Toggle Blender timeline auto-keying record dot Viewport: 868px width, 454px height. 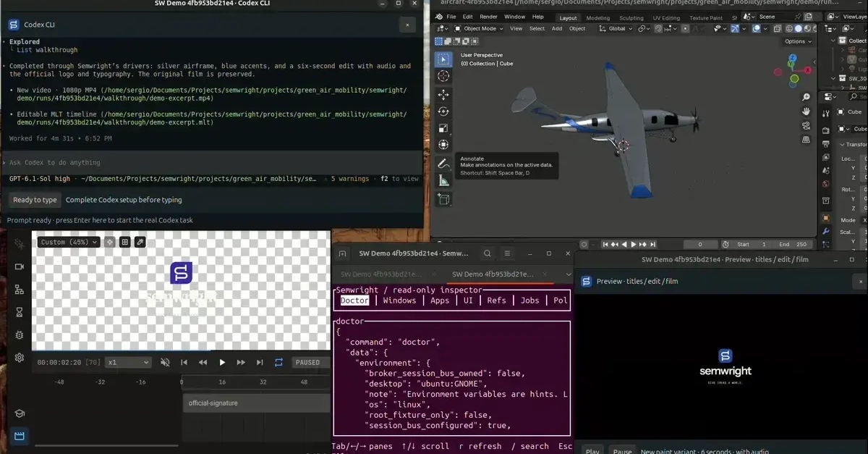pyautogui.click(x=584, y=244)
